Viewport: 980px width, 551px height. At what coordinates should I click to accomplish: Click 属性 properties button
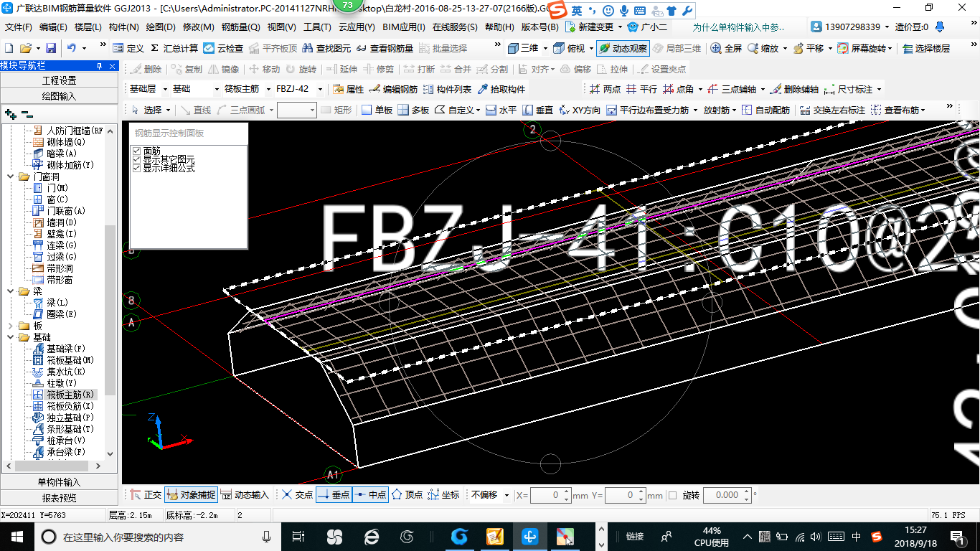(348, 90)
